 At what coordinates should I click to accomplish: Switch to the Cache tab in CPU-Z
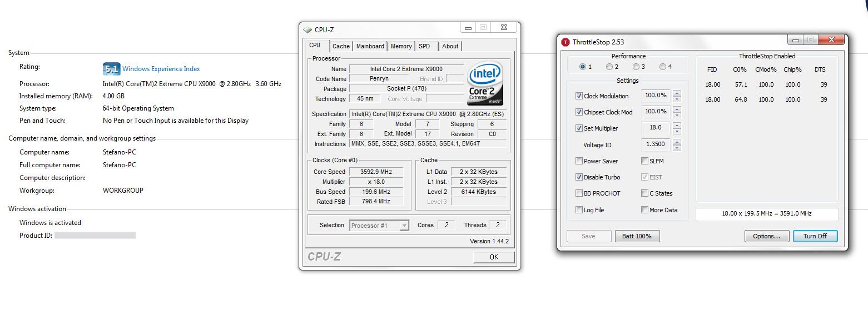click(341, 46)
